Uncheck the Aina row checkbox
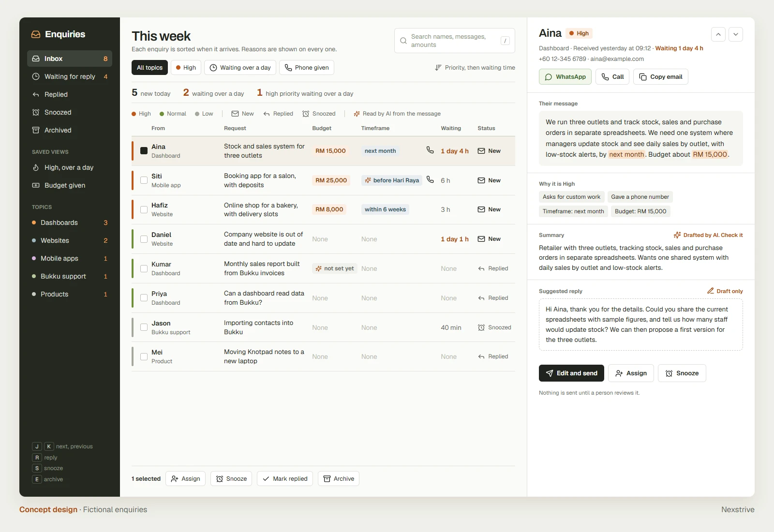This screenshot has height=532, width=774. (x=144, y=151)
